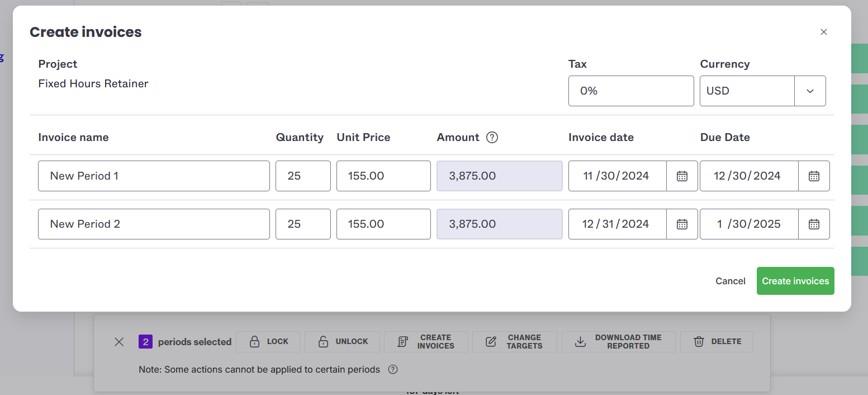868x395 pixels.
Task: Delete the selected periods
Action: point(717,342)
